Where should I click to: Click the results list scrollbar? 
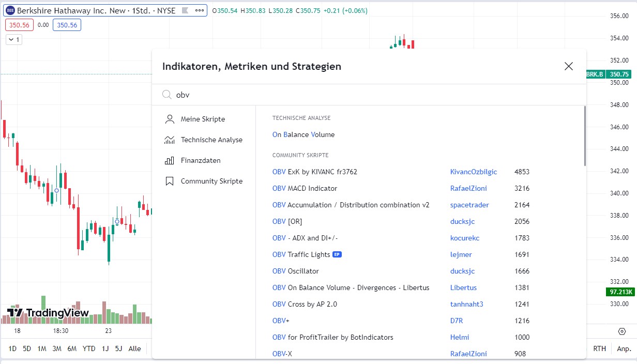585,136
